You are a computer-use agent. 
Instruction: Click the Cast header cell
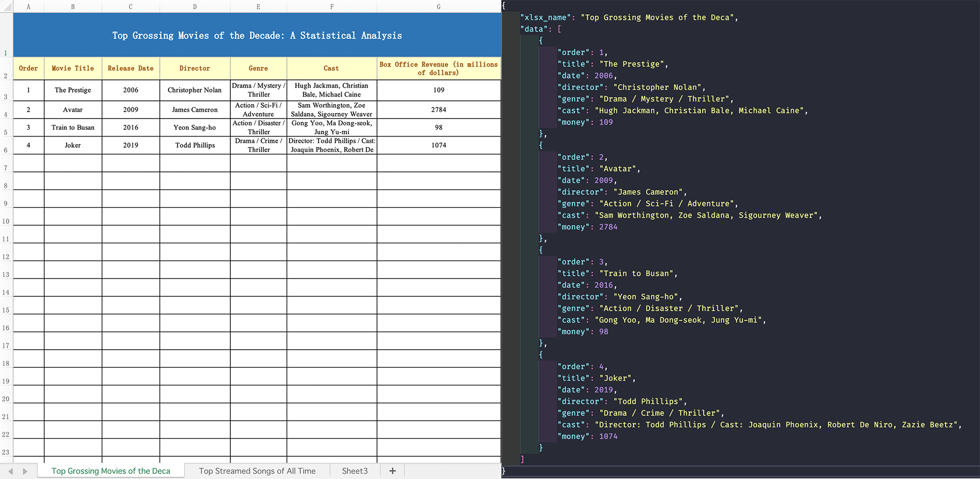332,69
